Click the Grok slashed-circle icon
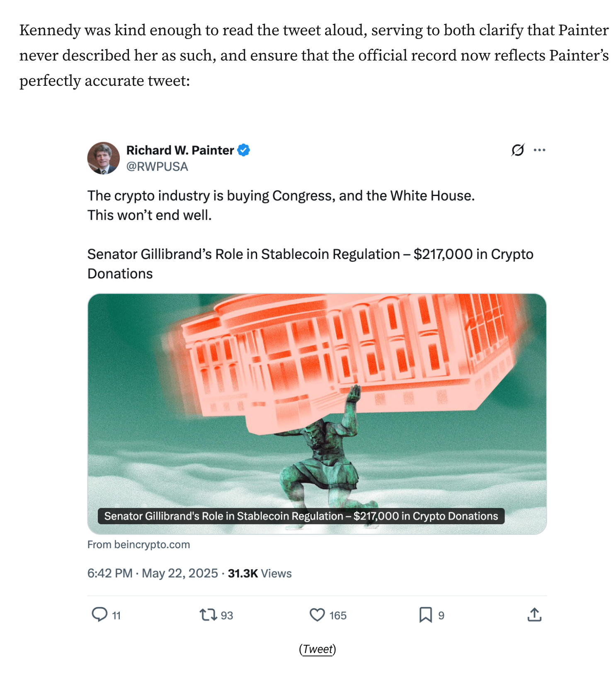The image size is (616, 692). tap(518, 150)
